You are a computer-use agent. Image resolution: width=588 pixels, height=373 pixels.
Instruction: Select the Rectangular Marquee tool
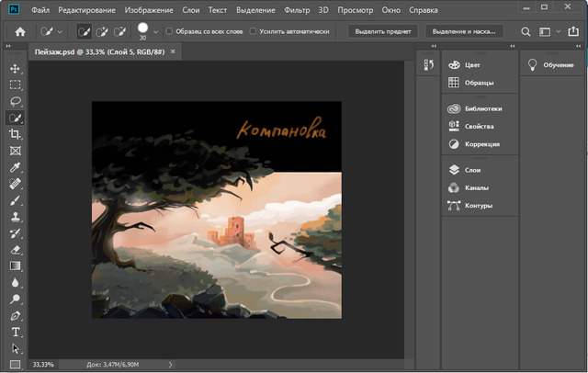click(15, 85)
